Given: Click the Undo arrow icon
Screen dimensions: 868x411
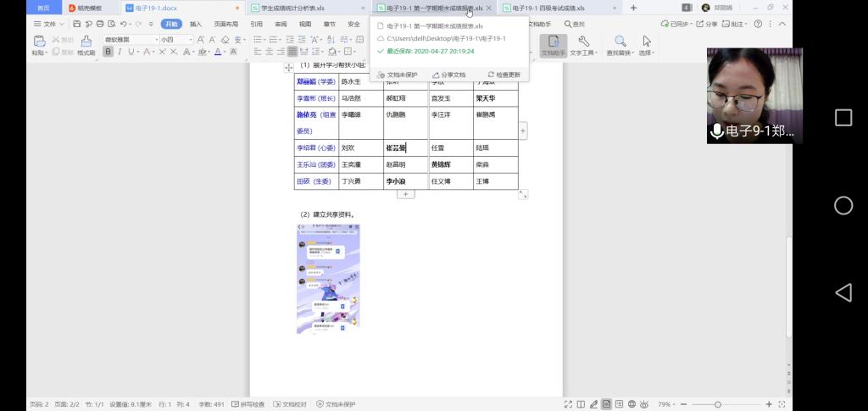Looking at the screenshot, I should pyautogui.click(x=124, y=25).
